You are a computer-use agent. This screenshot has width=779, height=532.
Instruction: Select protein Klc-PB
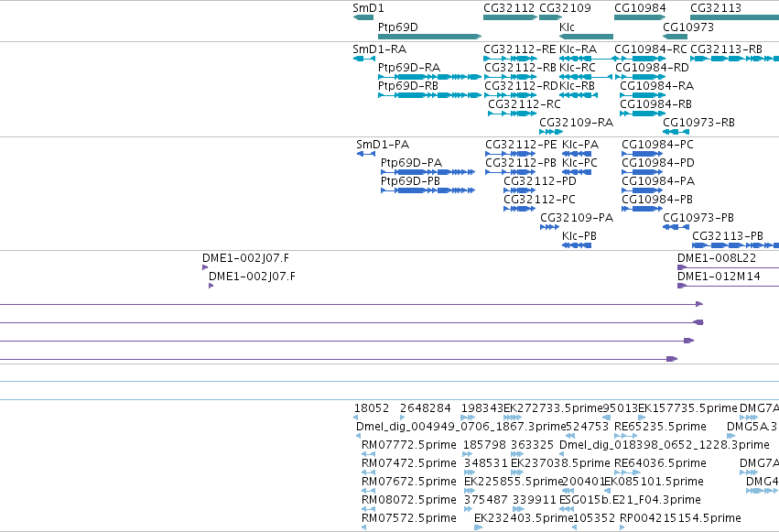click(x=577, y=246)
